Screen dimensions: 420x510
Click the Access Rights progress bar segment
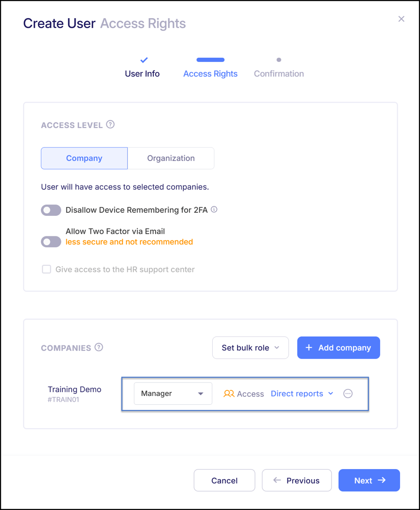click(x=210, y=60)
